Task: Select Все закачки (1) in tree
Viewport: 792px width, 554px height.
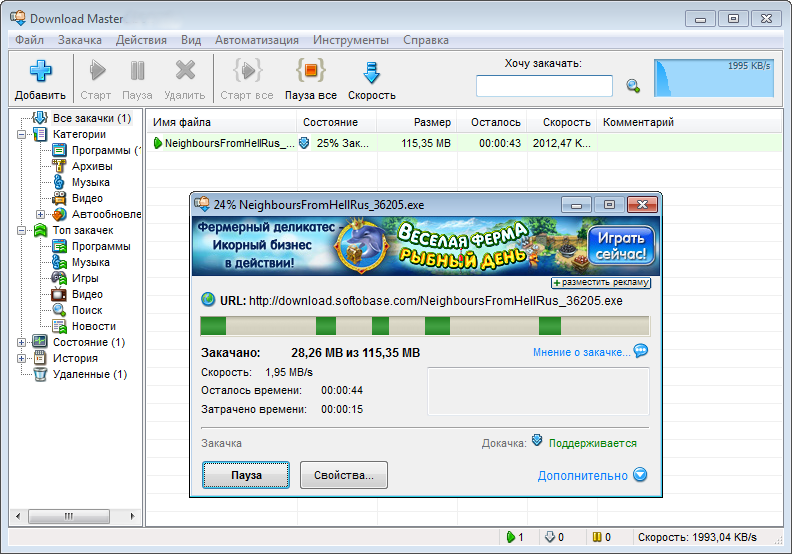Action: point(92,118)
